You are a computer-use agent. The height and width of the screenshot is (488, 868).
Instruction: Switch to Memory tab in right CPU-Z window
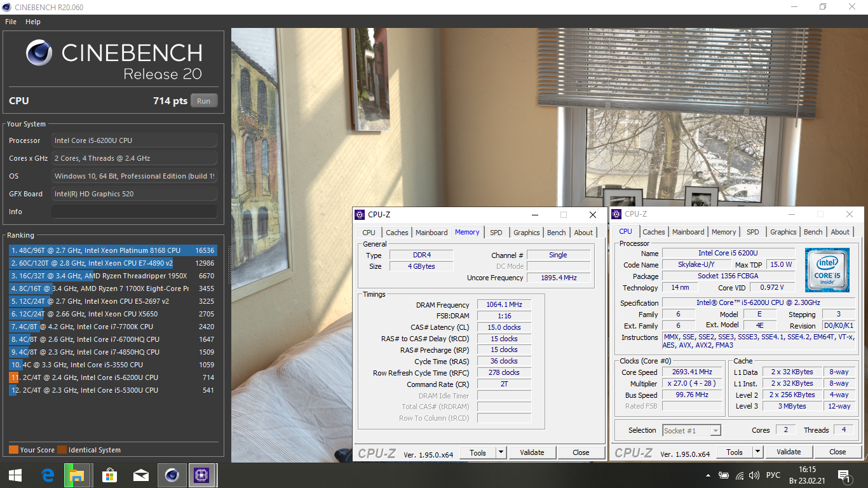pyautogui.click(x=724, y=232)
